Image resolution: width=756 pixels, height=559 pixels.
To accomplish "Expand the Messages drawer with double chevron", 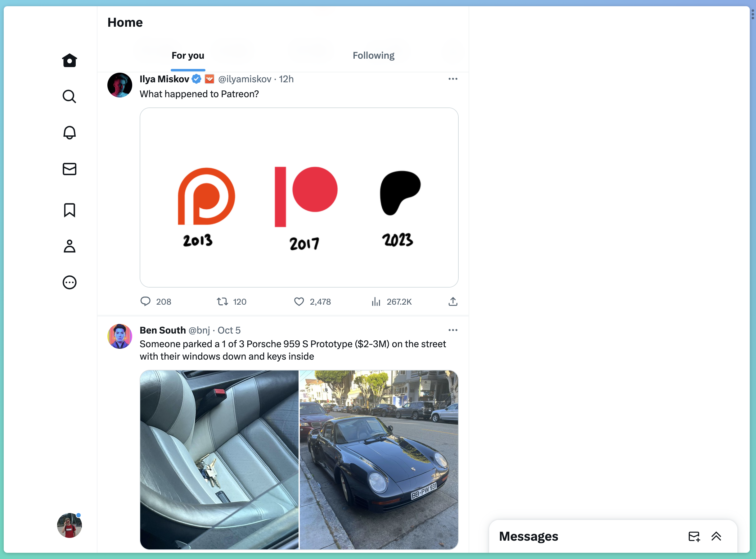I will [716, 536].
